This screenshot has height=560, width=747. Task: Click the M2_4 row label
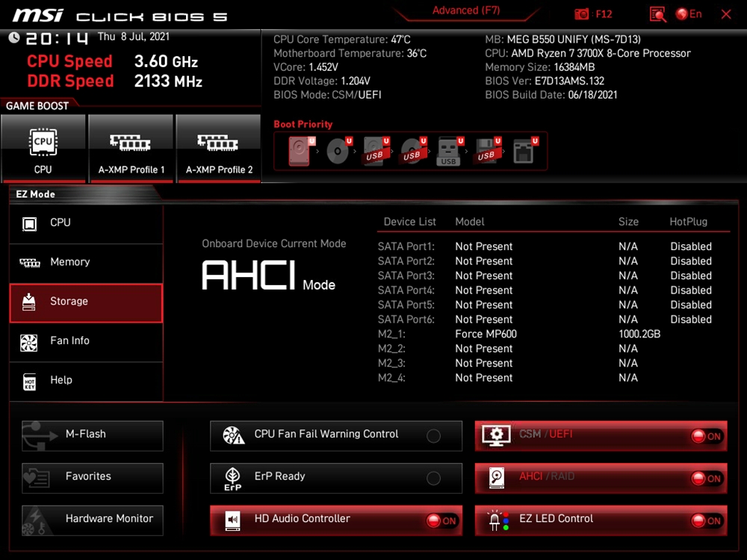point(391,378)
